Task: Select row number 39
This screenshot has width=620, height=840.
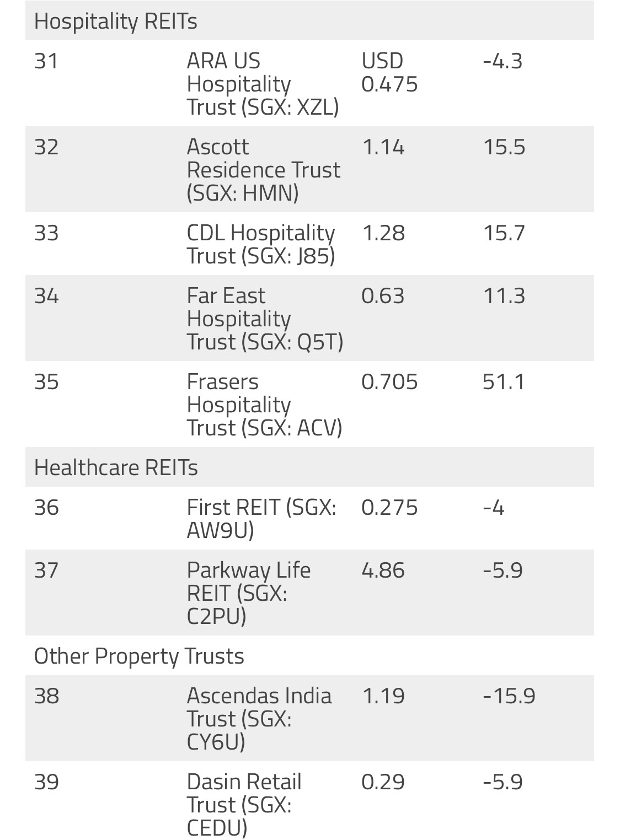Action: click(46, 782)
